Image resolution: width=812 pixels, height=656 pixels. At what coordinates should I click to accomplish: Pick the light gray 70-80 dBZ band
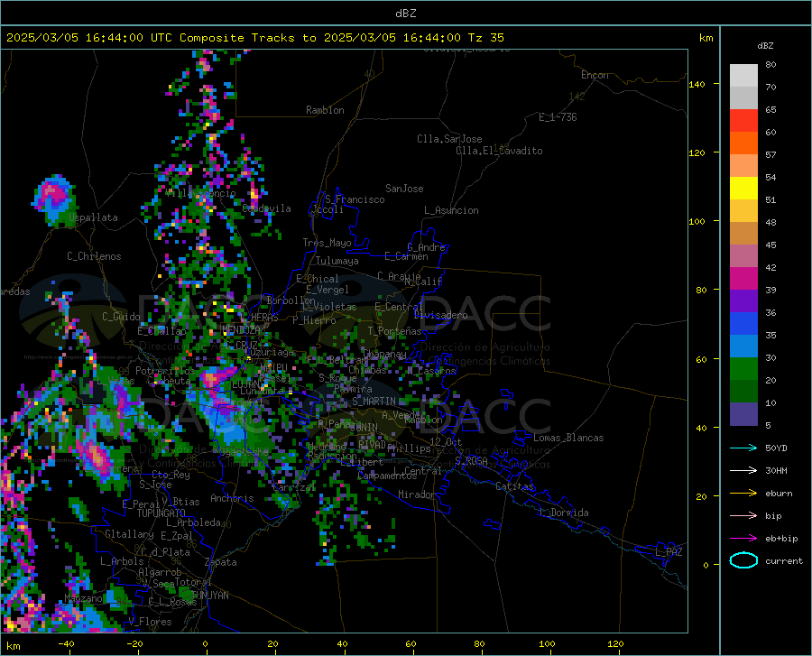(x=743, y=76)
